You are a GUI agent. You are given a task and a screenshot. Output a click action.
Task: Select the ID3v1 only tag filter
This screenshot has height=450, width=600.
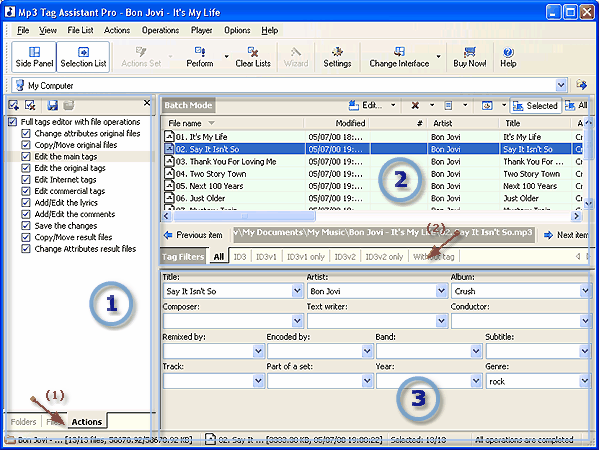pos(306,257)
